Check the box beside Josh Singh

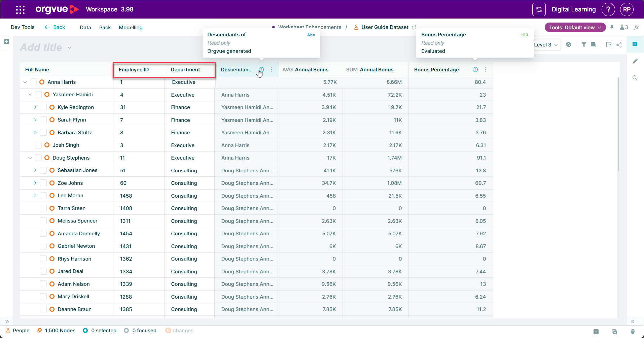click(x=38, y=145)
